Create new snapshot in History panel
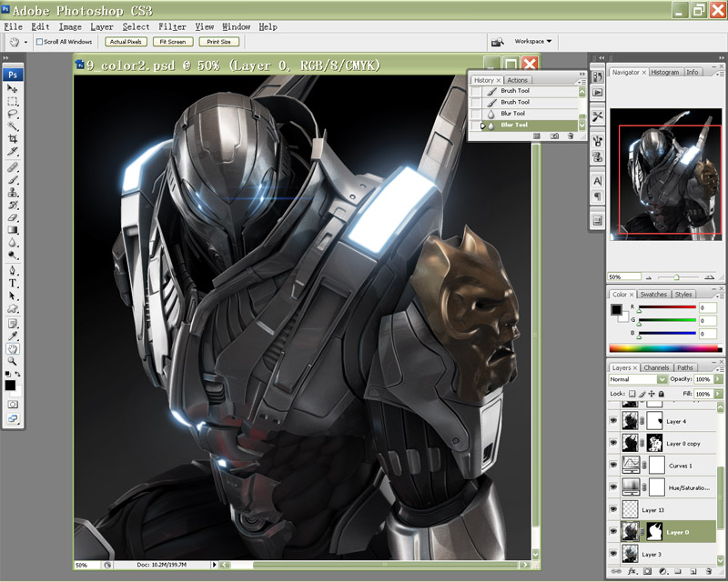This screenshot has height=582, width=728. click(x=554, y=136)
